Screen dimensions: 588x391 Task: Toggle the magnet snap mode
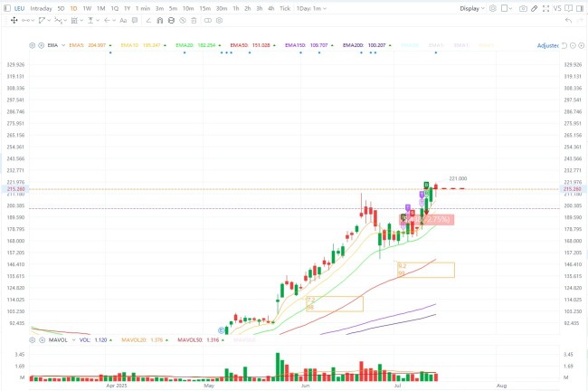pyautogui.click(x=160, y=20)
